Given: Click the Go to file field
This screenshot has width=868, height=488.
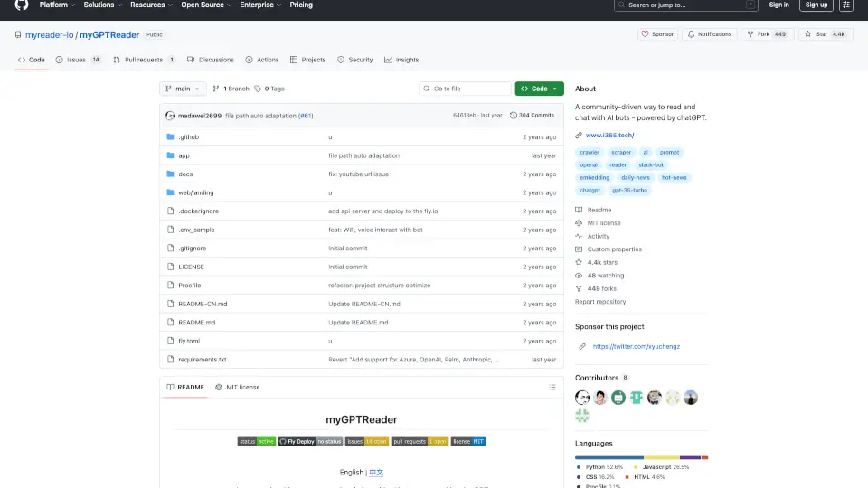Looking at the screenshot, I should point(466,89).
